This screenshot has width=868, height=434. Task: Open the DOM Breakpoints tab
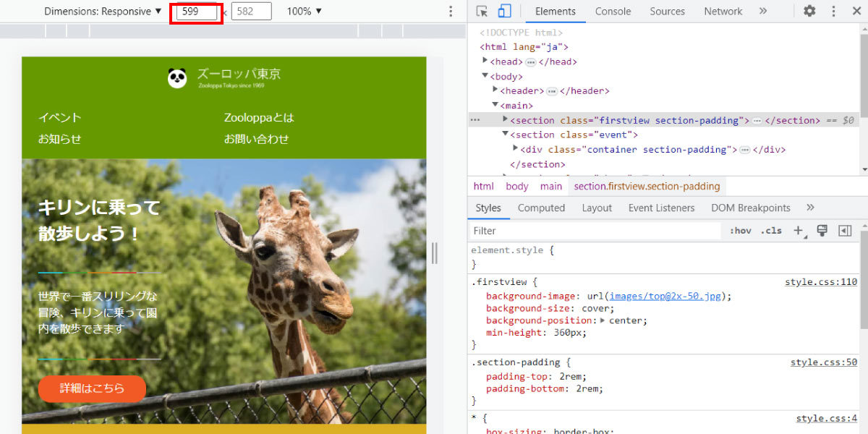[x=750, y=208]
